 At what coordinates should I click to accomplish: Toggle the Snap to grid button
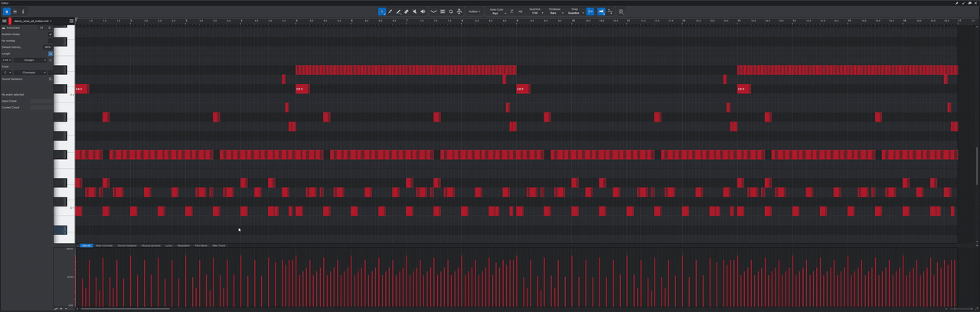click(590, 11)
